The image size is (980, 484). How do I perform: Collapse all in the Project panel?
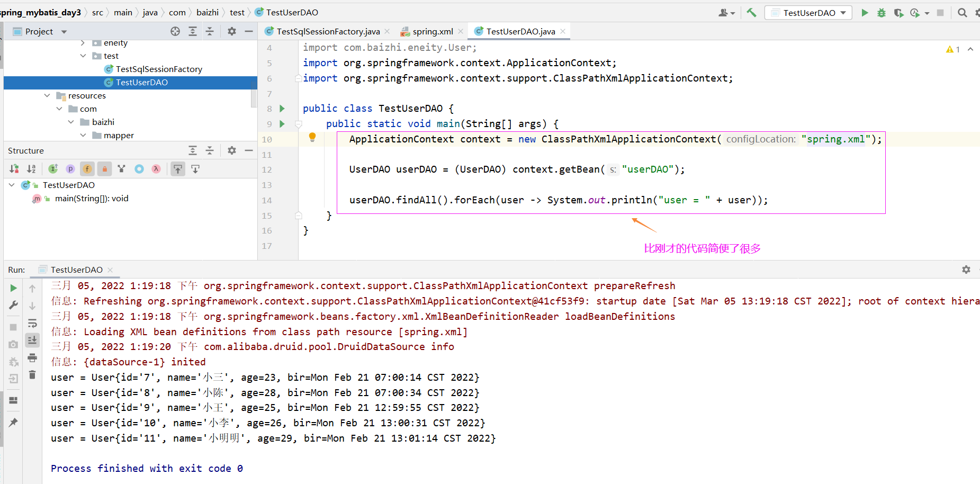[210, 31]
